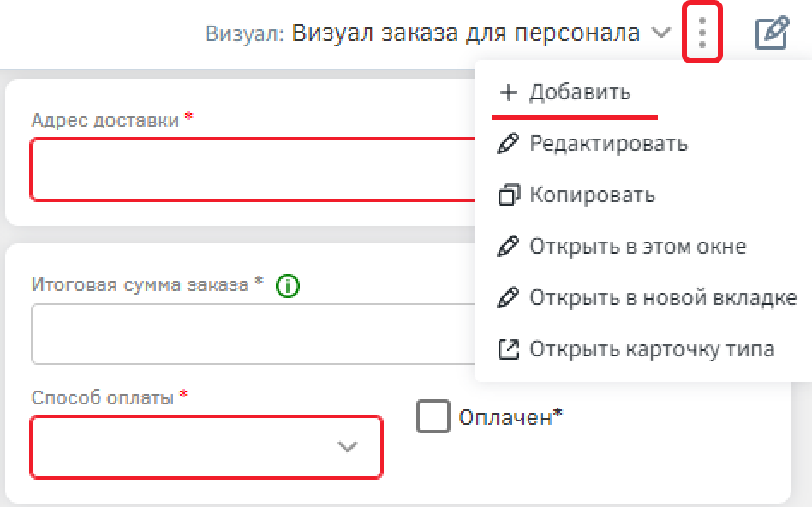812x507 pixels.
Task: Choose Открыть в этом окне
Action: (x=637, y=247)
